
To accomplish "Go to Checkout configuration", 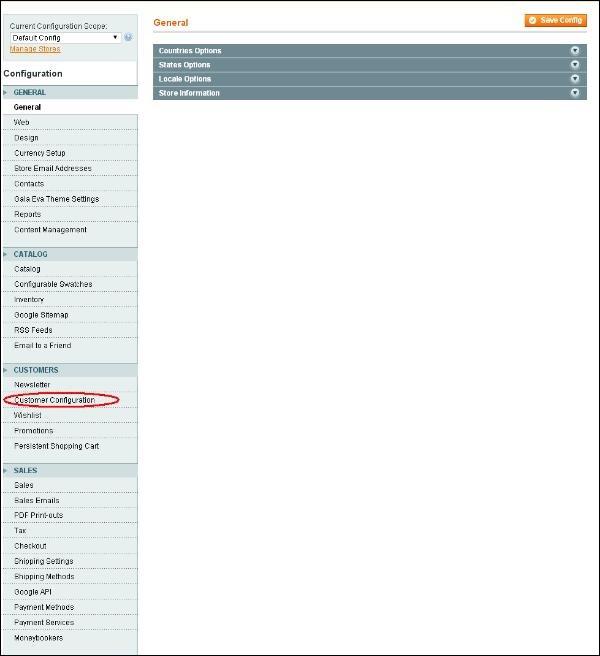I will (x=30, y=546).
